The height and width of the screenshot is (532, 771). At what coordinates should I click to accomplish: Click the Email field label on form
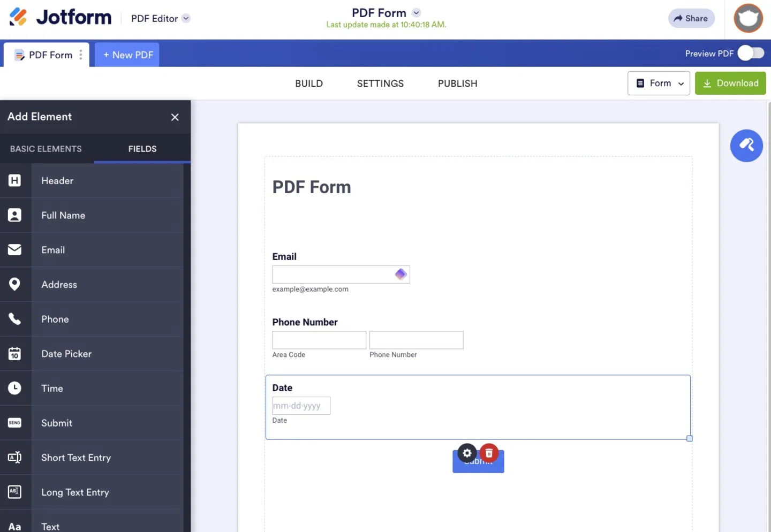click(x=284, y=256)
